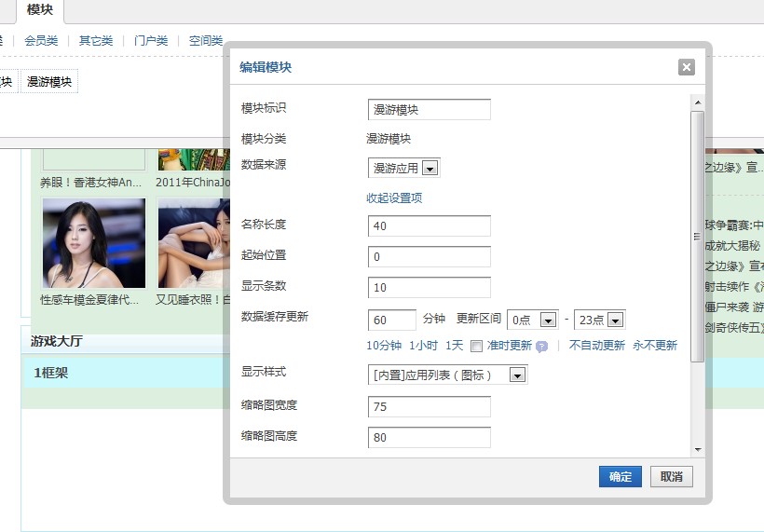764x532 pixels.
Task: Enable the 准时更新 checkbox
Action: (x=476, y=346)
